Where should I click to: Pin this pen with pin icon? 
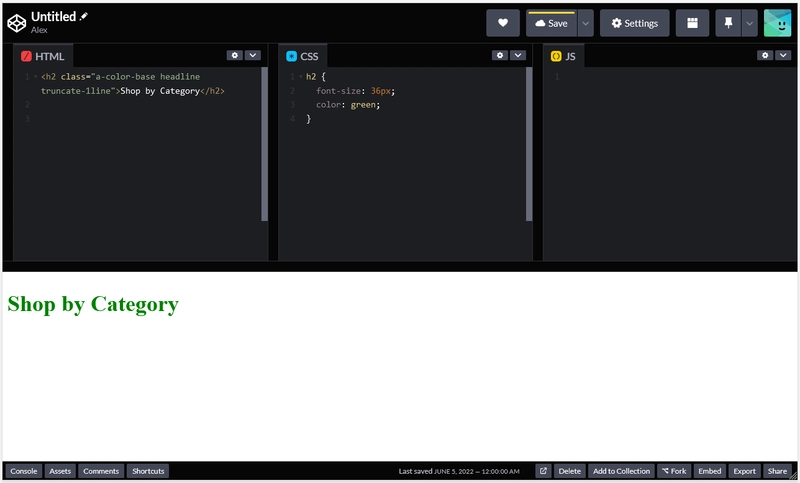[x=728, y=23]
